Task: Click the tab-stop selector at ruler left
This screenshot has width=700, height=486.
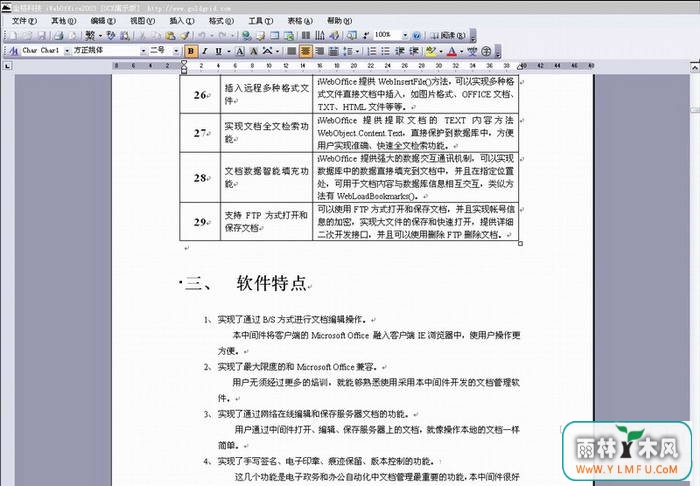Action: (7, 66)
